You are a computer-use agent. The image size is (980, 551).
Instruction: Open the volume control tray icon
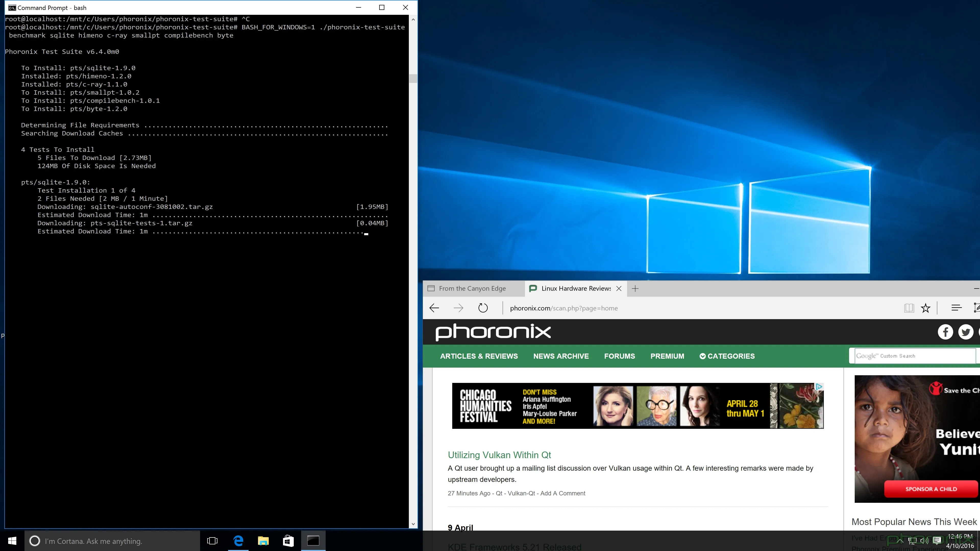(x=924, y=541)
